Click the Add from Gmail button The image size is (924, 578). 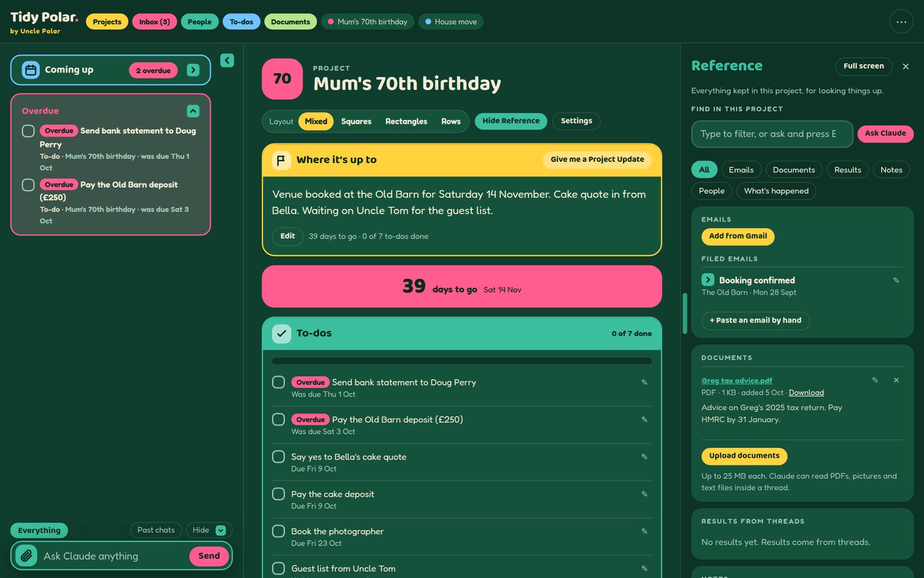(x=737, y=236)
